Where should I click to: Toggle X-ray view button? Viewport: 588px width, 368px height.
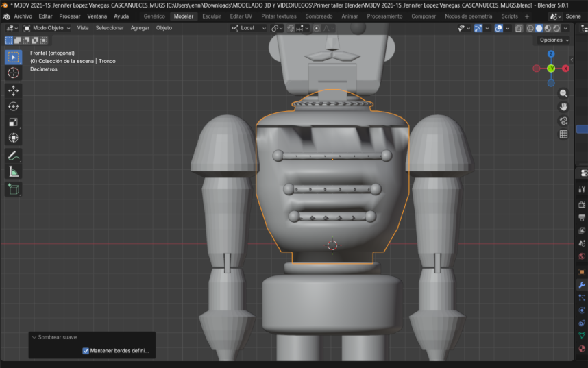pyautogui.click(x=519, y=28)
